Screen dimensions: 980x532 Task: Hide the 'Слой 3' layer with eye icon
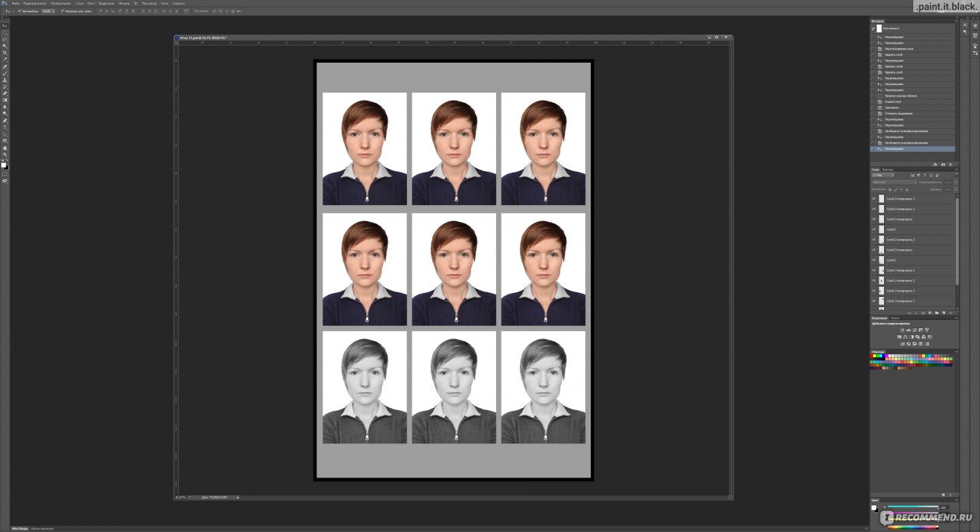[874, 230]
